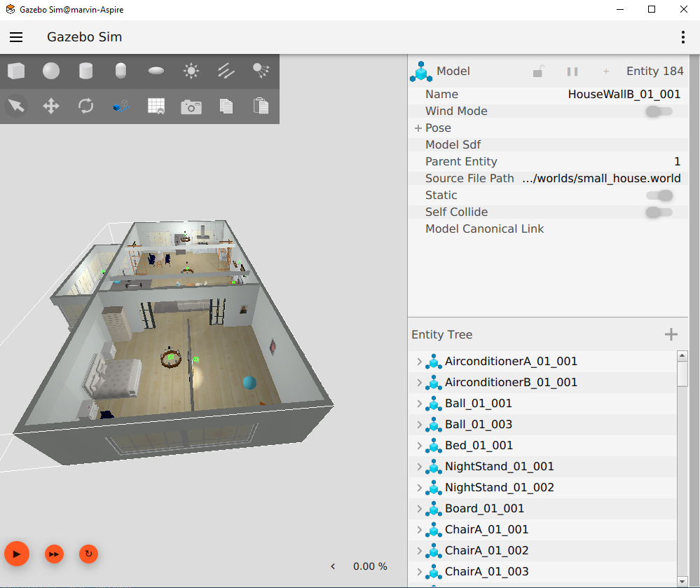
Task: Click the reset simulation button
Action: (x=88, y=554)
